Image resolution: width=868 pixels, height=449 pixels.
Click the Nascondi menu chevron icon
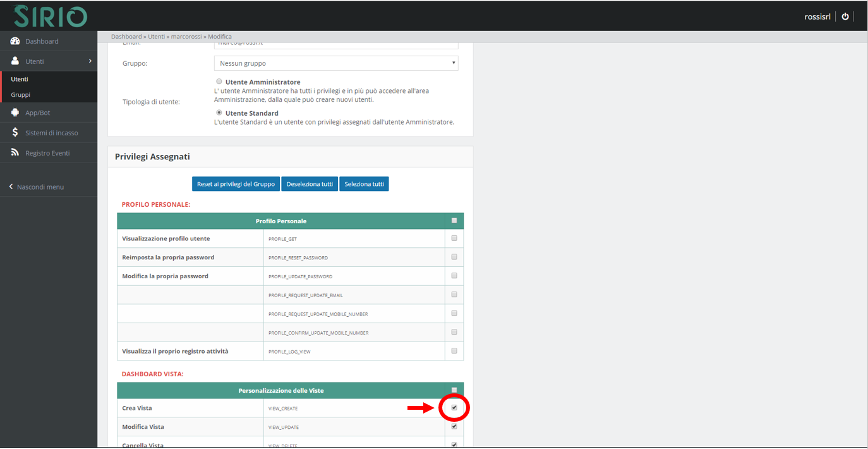11,187
